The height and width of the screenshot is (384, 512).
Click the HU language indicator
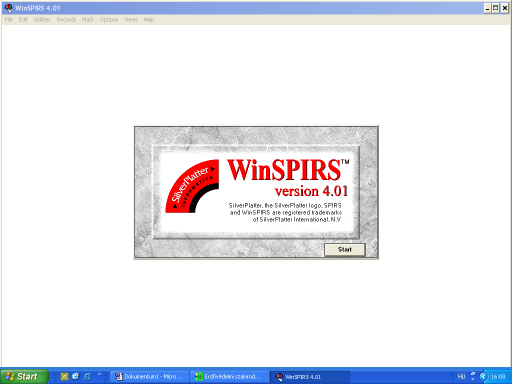click(461, 377)
